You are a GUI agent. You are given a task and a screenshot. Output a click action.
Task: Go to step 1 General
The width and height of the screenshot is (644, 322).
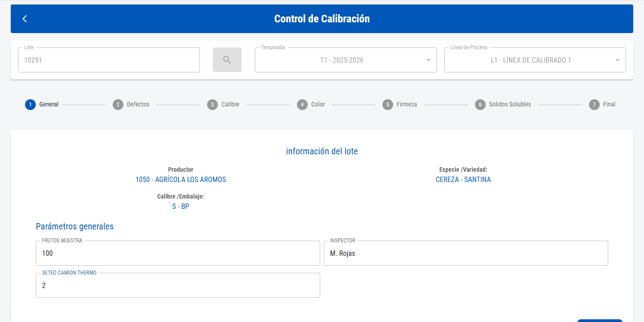click(42, 105)
